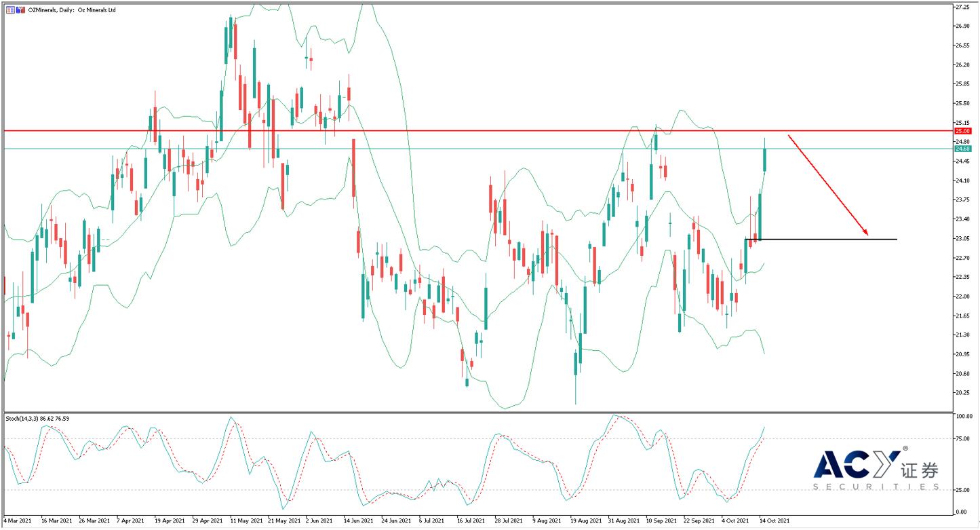Click the 22.00 price axis label
Viewport: 980px width, 530px height.
coord(962,297)
